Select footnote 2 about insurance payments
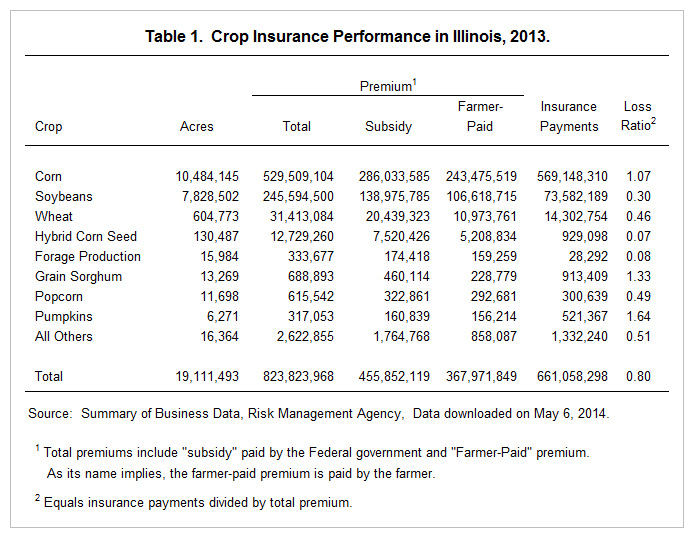 click(x=194, y=502)
